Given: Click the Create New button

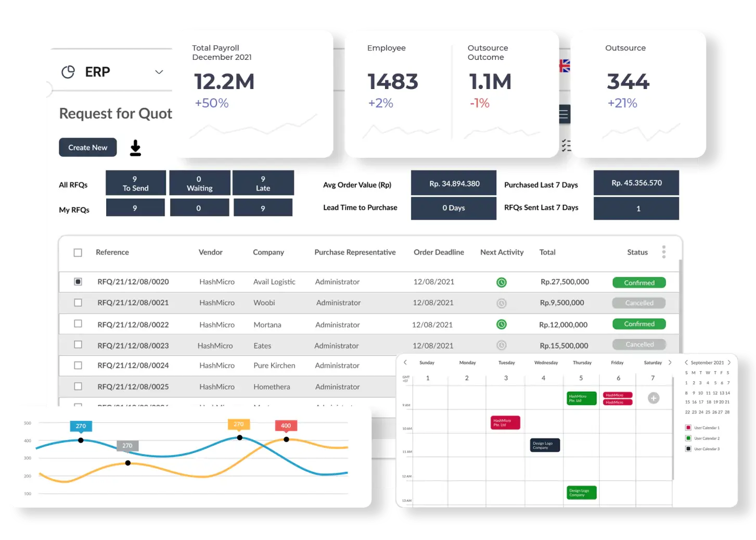Looking at the screenshot, I should (x=87, y=147).
